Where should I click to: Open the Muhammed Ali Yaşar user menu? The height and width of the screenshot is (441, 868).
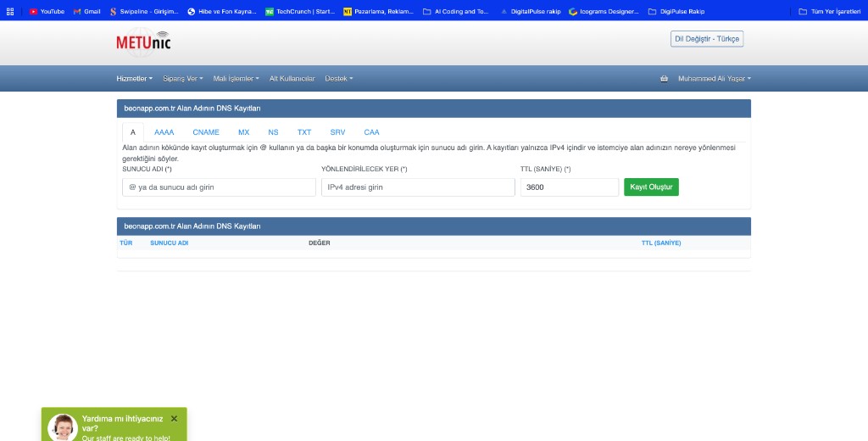pos(714,79)
